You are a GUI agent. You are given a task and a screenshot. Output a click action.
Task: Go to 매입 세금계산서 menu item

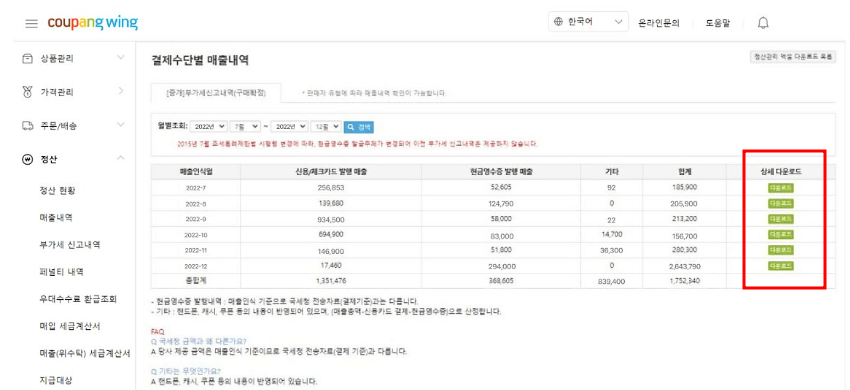[69, 326]
